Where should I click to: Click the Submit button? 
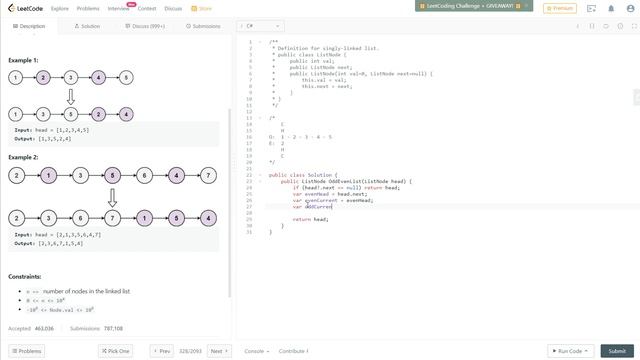click(617, 351)
